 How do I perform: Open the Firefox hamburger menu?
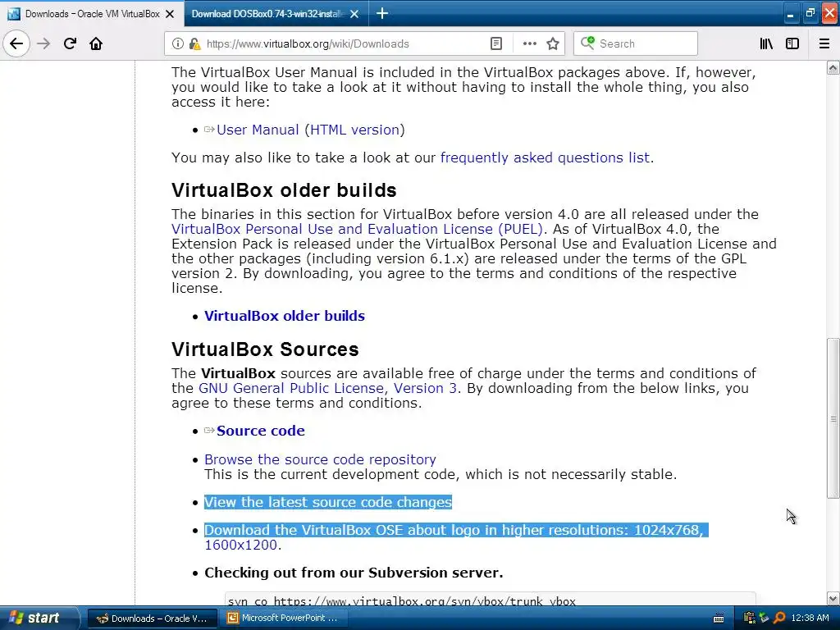point(824,43)
